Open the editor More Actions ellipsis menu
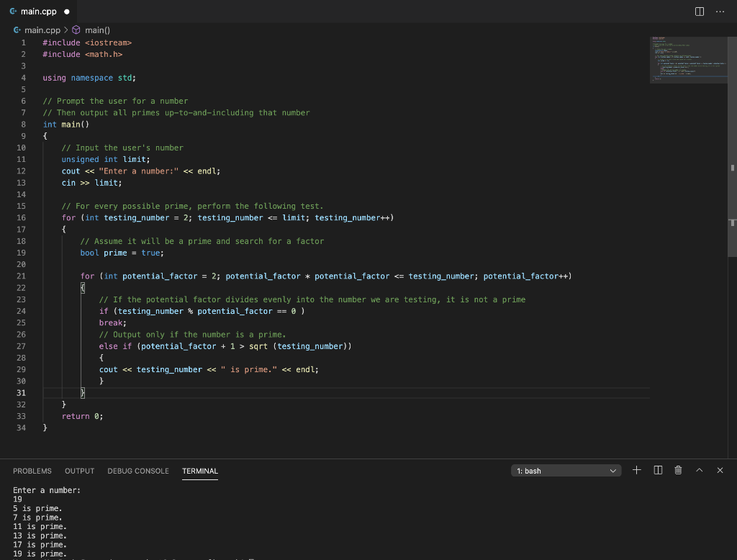The height and width of the screenshot is (560, 737). pyautogui.click(x=720, y=12)
